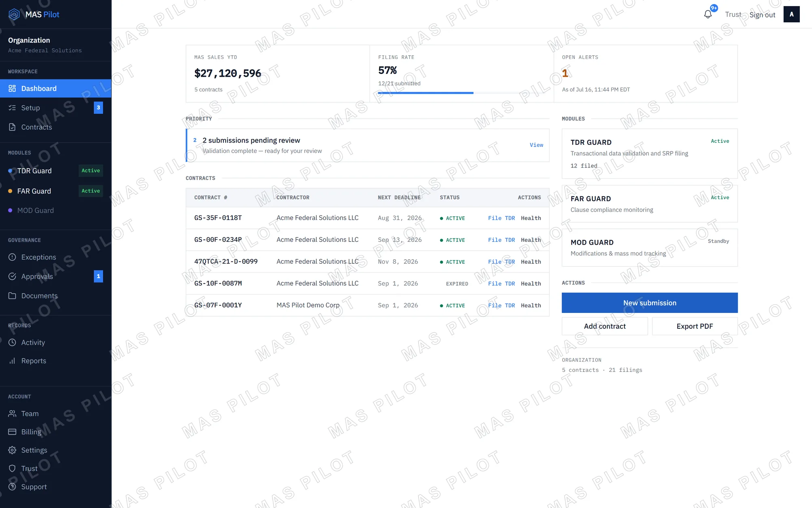Viewport: 812px width, 508px height.
Task: Click the Active badge beside TDR Guard sidebar
Action: [91, 171]
